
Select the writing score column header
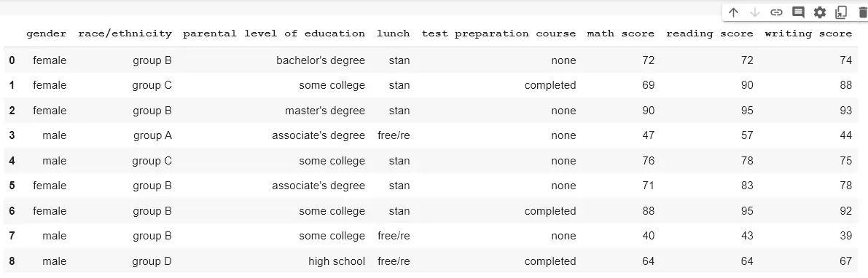(809, 33)
